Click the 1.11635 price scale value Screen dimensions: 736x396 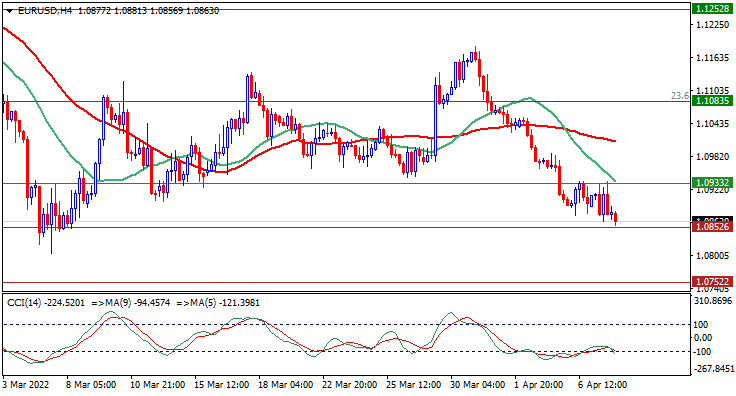tap(712, 58)
